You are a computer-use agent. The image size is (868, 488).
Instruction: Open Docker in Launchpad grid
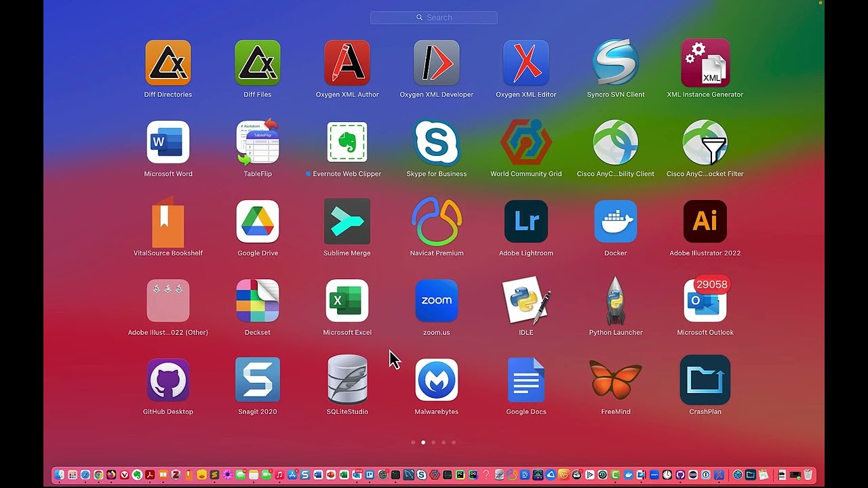616,222
